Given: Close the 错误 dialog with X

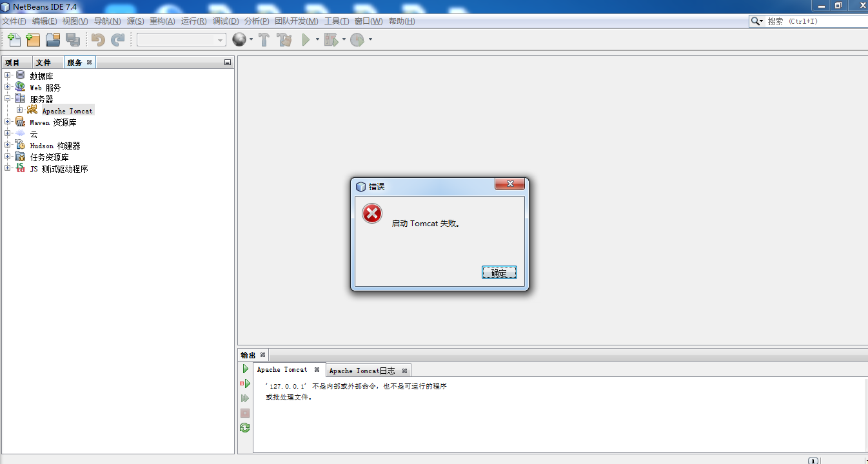Looking at the screenshot, I should [x=510, y=184].
